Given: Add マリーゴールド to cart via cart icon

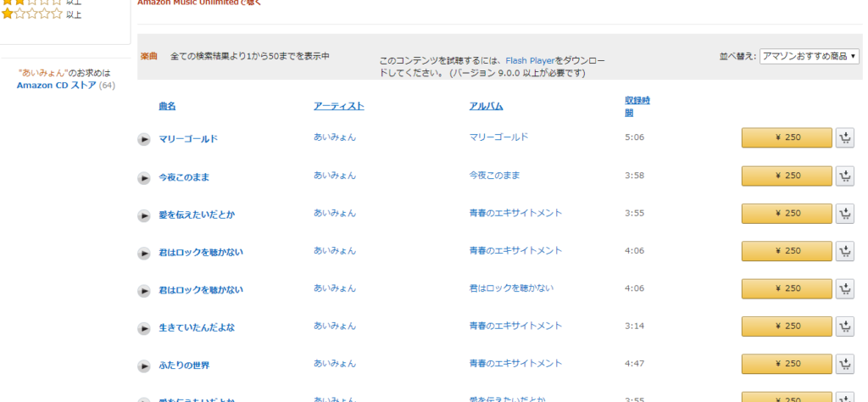Looking at the screenshot, I should [x=845, y=138].
